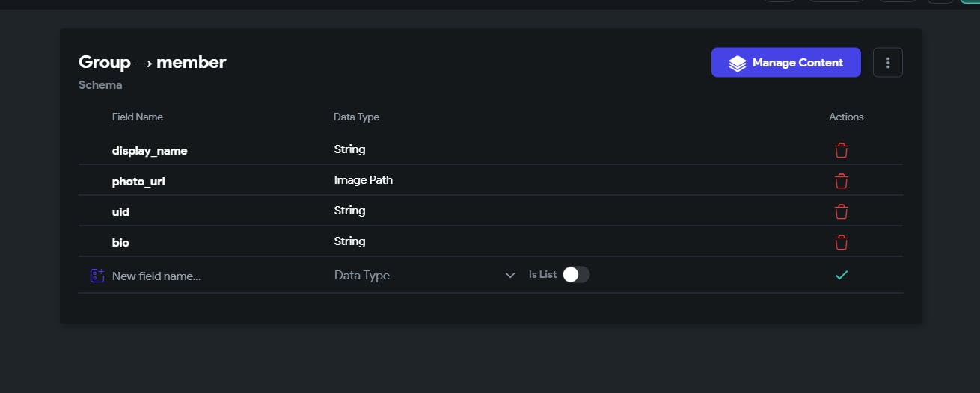
Task: Click trash icon for photo_url row
Action: [x=842, y=181]
